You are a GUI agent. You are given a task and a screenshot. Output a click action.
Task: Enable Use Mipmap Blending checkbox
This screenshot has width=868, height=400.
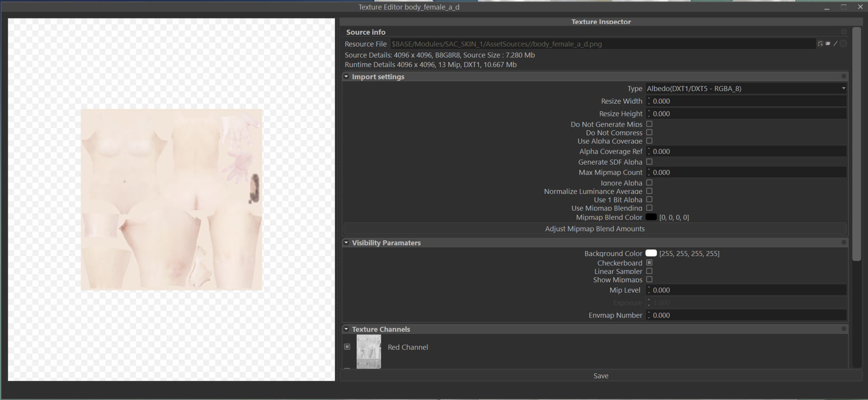click(x=649, y=208)
